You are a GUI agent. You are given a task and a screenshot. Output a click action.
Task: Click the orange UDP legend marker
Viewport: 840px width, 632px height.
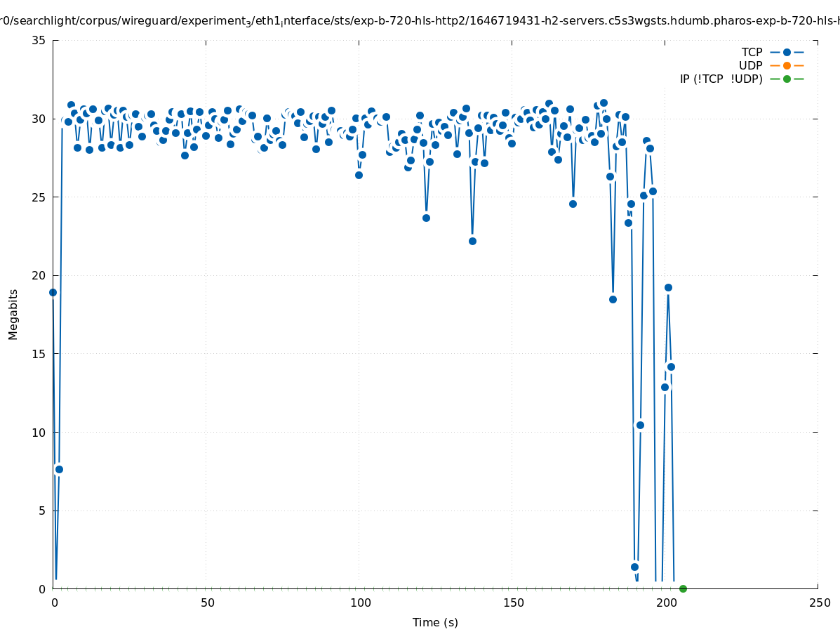tap(787, 65)
